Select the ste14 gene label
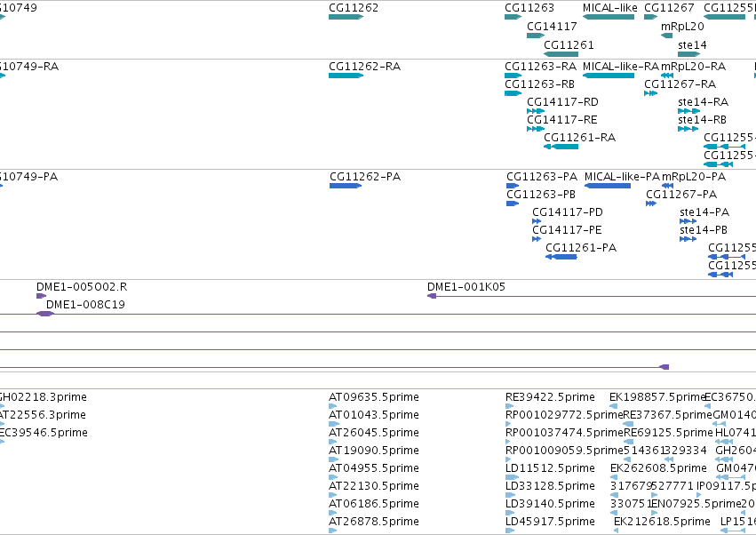 coord(692,44)
